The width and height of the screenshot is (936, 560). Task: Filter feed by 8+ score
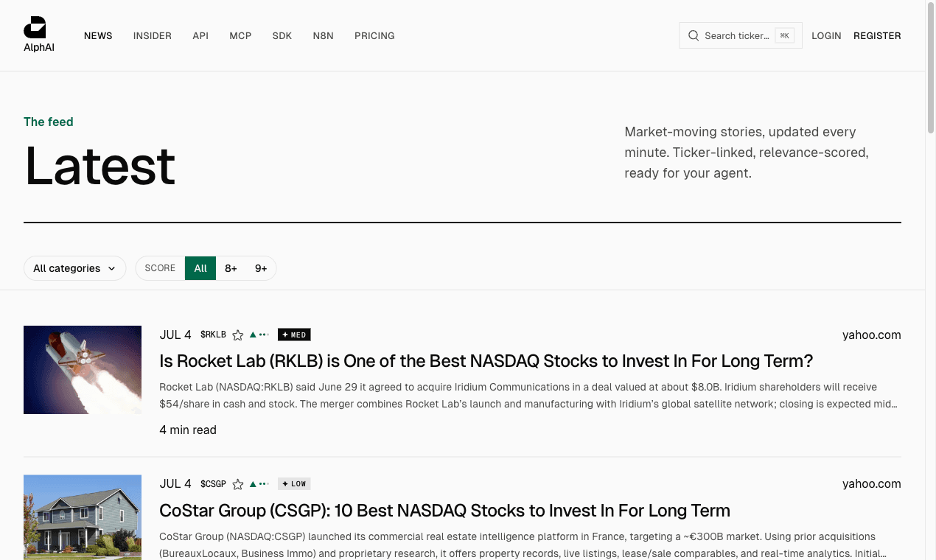click(x=231, y=268)
